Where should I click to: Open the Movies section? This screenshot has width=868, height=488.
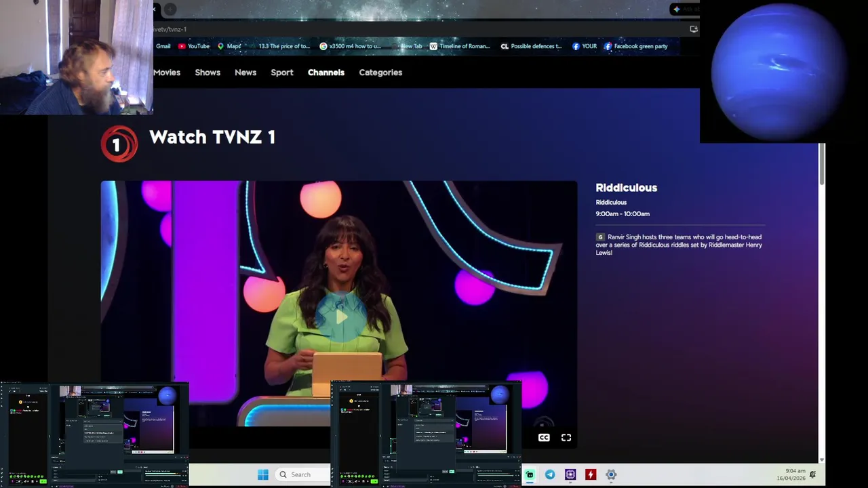(x=167, y=73)
